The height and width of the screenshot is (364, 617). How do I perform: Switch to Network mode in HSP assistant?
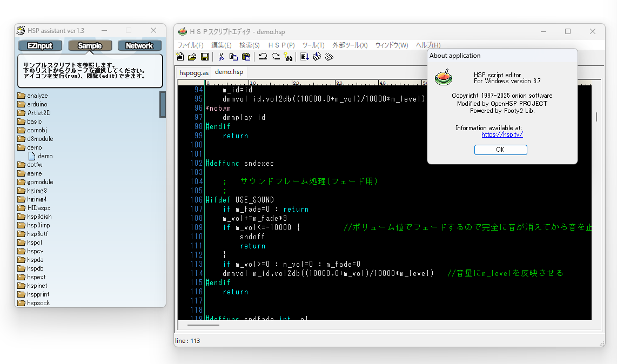click(x=139, y=46)
